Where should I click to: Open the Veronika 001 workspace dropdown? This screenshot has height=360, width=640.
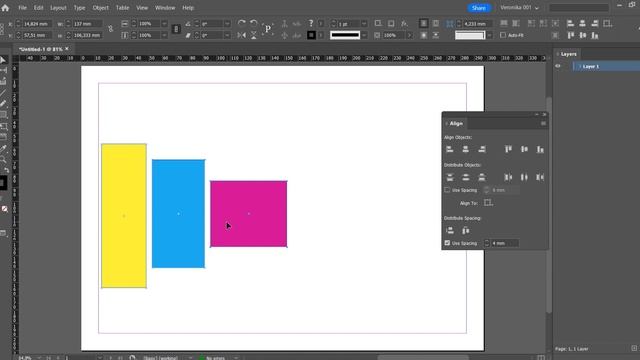pyautogui.click(x=520, y=8)
